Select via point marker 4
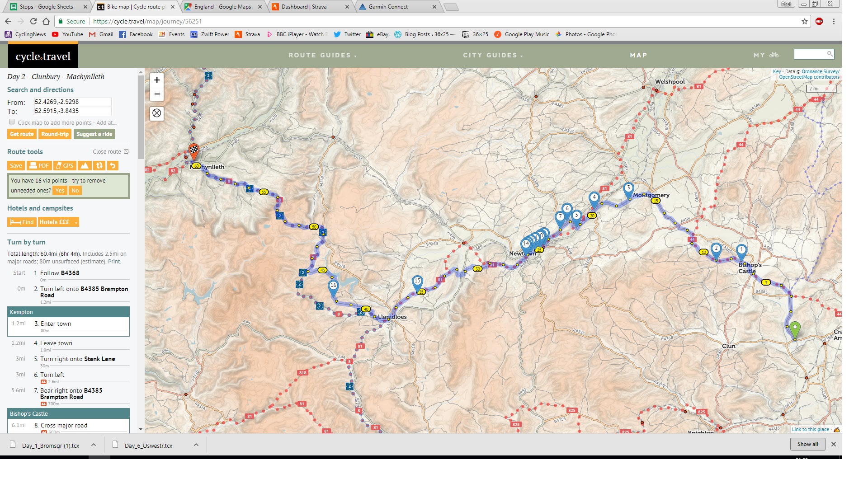The image size is (868, 488). (x=594, y=200)
